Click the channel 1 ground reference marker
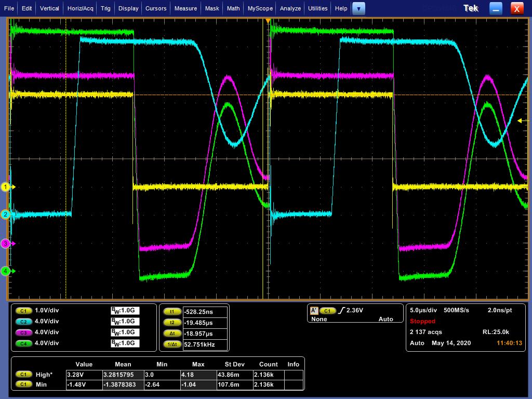 pyautogui.click(x=6, y=187)
